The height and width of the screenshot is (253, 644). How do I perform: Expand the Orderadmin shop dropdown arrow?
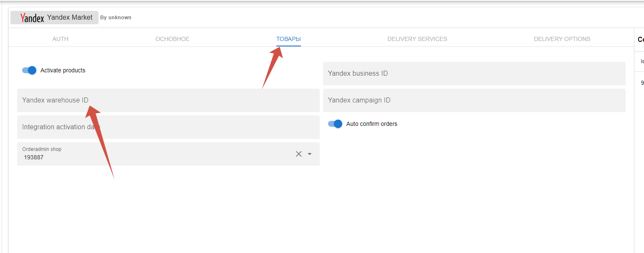coord(310,154)
